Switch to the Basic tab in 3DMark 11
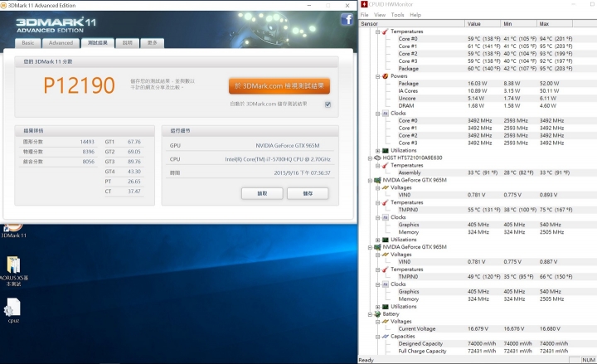This screenshot has width=597, height=364. [28, 43]
